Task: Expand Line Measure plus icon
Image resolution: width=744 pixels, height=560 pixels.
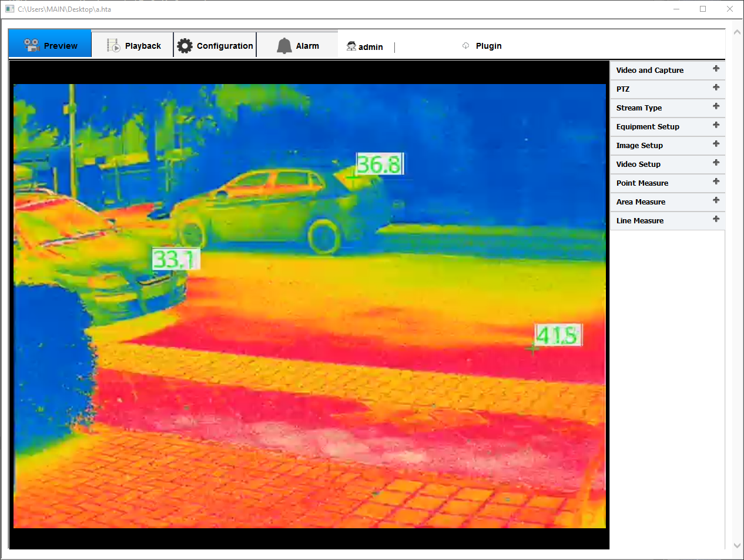Action: point(716,219)
